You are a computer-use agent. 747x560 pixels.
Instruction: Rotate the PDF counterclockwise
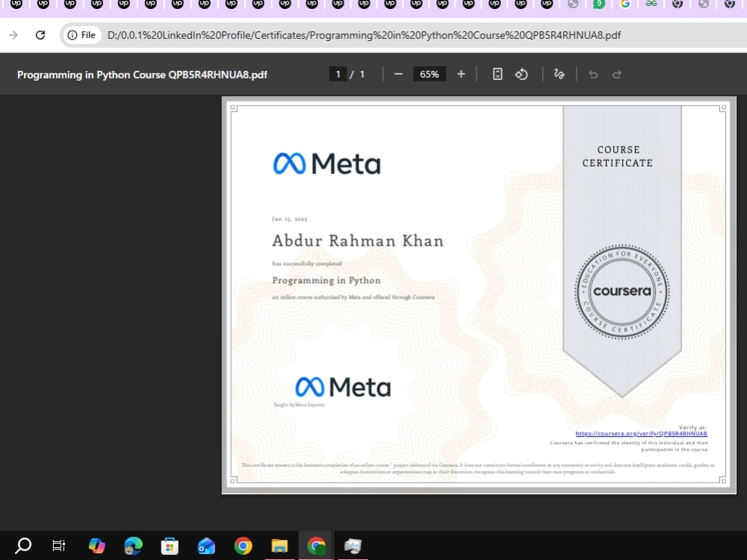[521, 74]
